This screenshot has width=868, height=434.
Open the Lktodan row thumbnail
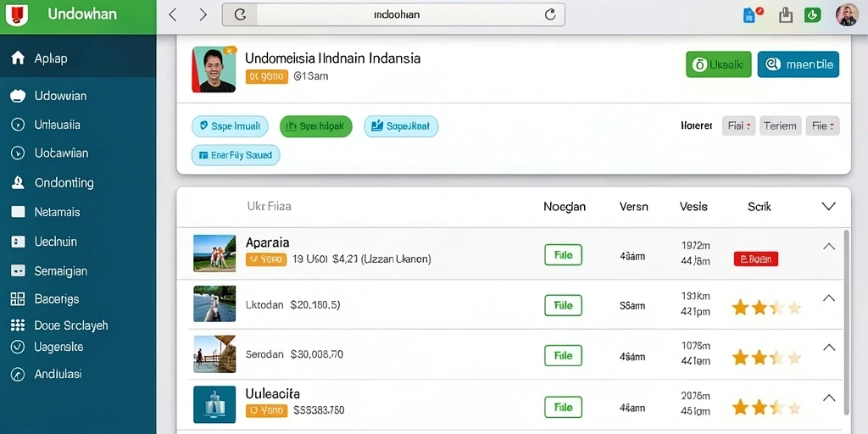(214, 304)
